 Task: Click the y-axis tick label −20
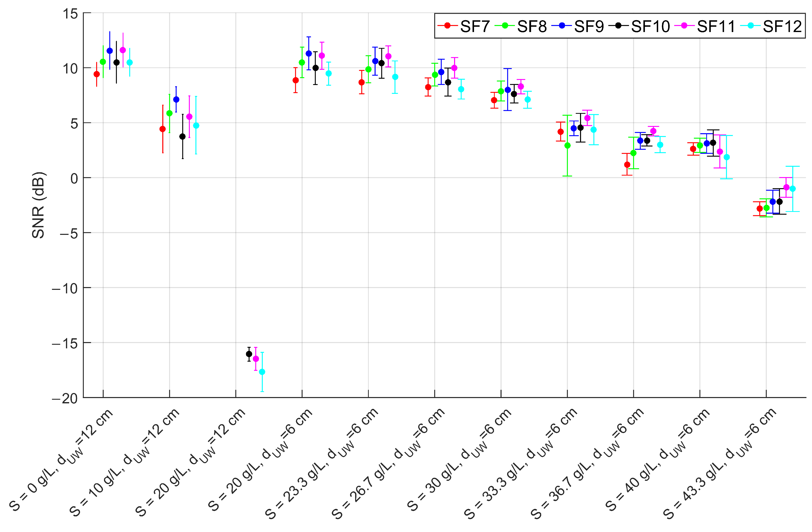(x=65, y=398)
